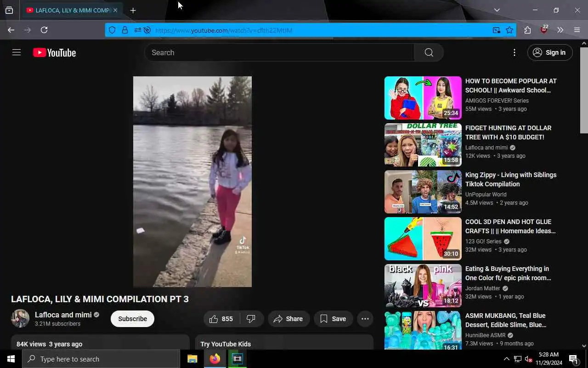The width and height of the screenshot is (588, 368).
Task: Click the Try YouTube Kids card
Action: [284, 343]
